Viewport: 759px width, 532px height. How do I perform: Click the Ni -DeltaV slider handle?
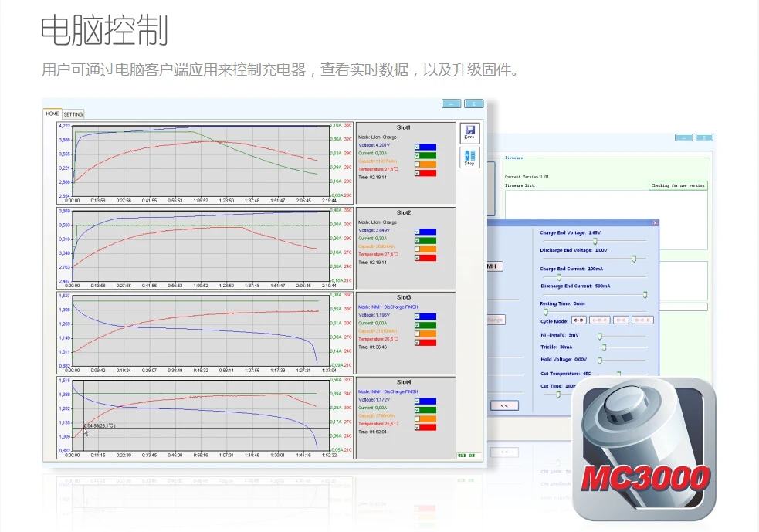(600, 336)
